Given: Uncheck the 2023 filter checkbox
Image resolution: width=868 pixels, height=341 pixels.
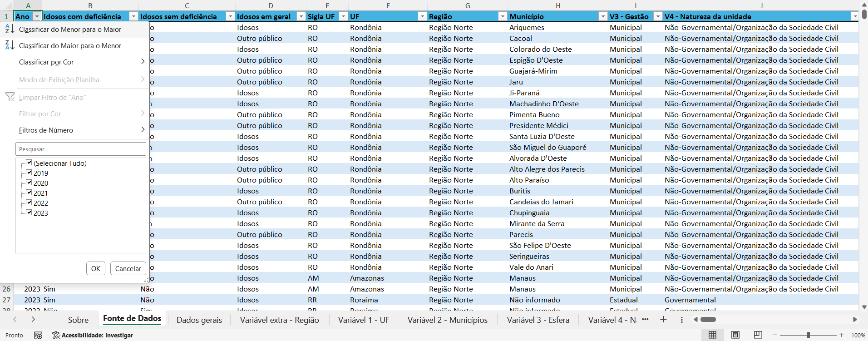Looking at the screenshot, I should (x=29, y=213).
